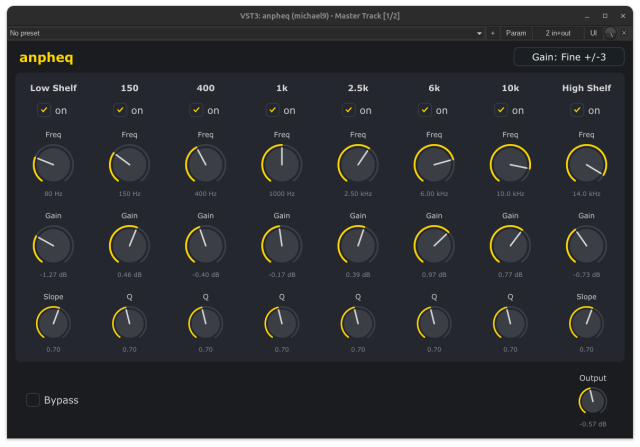Minimize the plugin window
640x447 pixels.
587,16
